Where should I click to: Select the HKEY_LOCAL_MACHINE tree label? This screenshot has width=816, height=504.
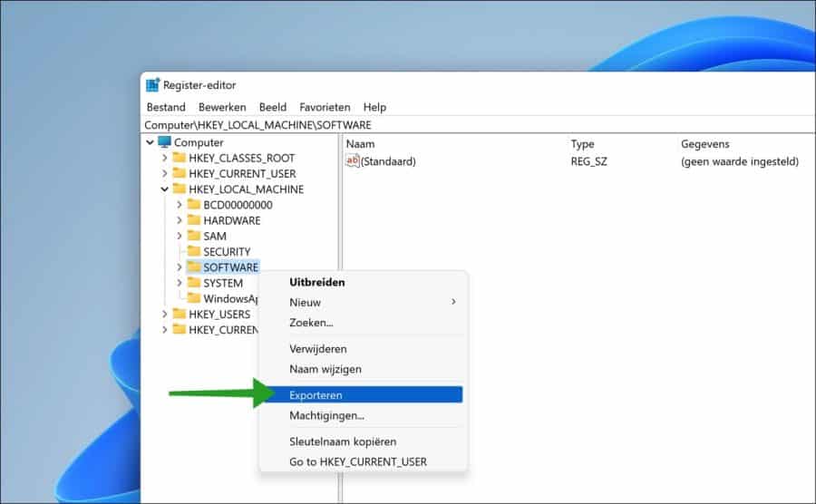[246, 189]
